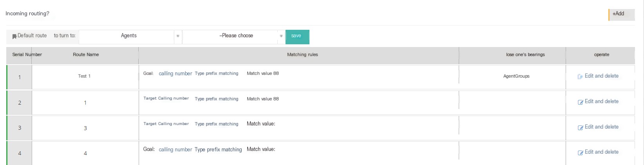Viewport: 644px width, 165px height.
Task: Expand the Please choose dropdown arrow
Action: tap(281, 36)
